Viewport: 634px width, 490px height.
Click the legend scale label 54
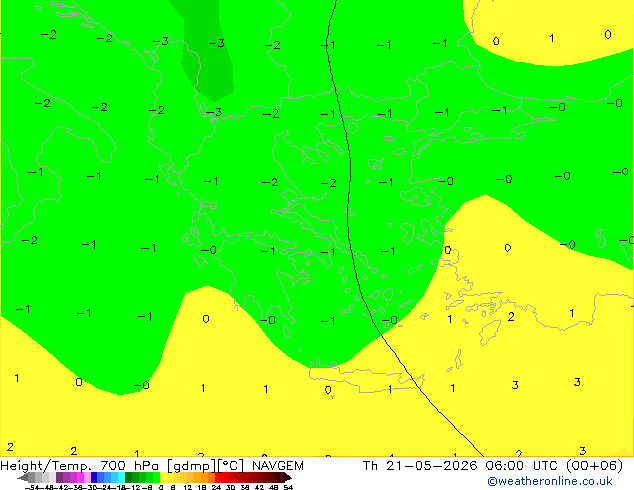(287, 487)
